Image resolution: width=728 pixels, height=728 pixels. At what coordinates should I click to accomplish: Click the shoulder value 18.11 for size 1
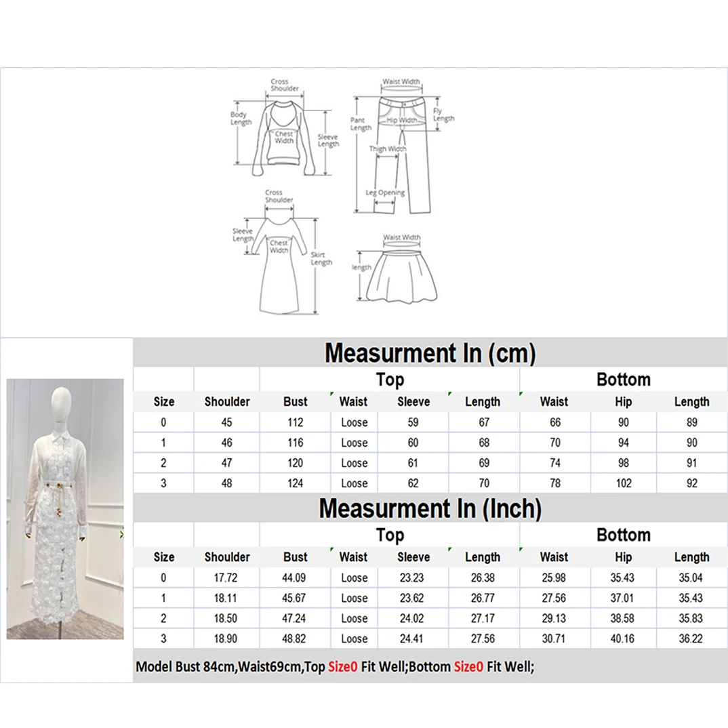(x=225, y=599)
